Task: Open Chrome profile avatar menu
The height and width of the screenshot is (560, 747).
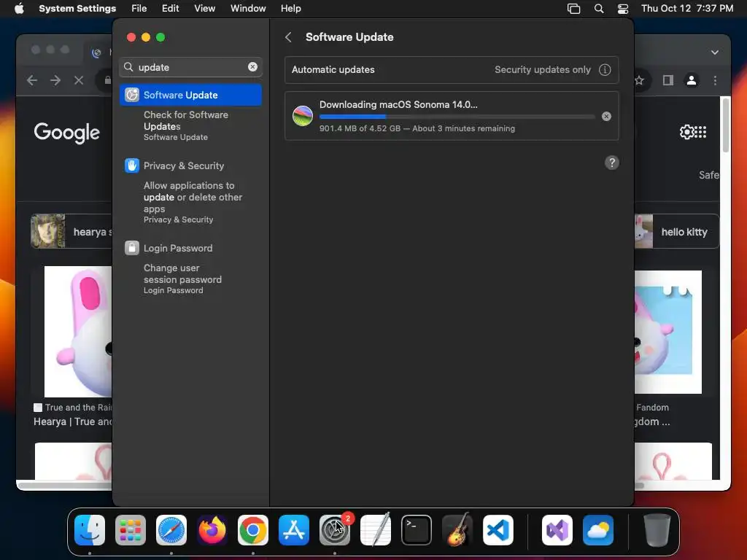Action: (x=692, y=80)
